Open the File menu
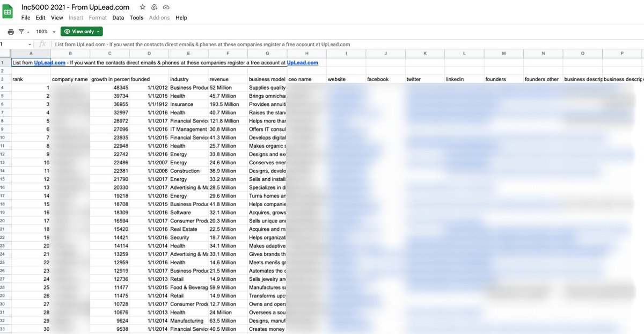 click(x=26, y=18)
